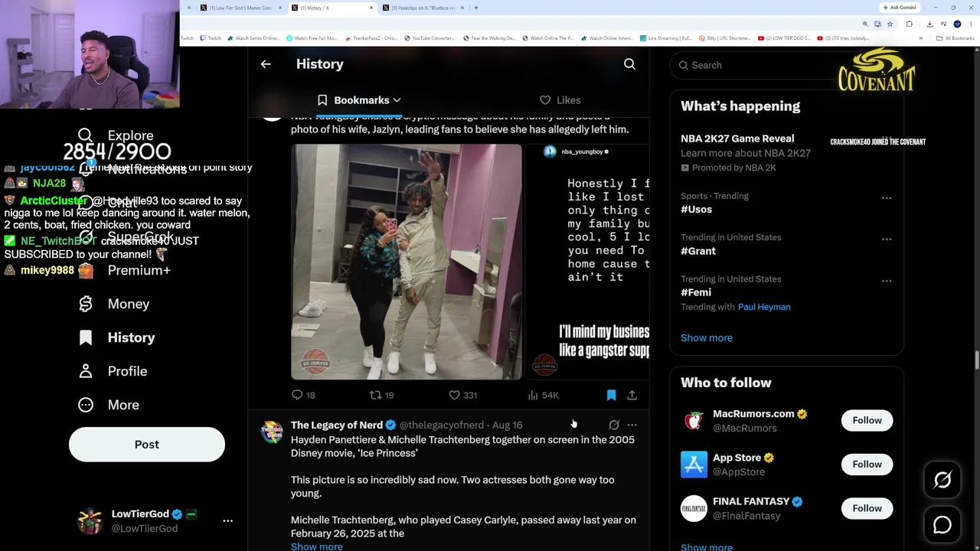Open the Messages floating chat button
Screen dimensions: 980x551
pyautogui.click(x=942, y=525)
